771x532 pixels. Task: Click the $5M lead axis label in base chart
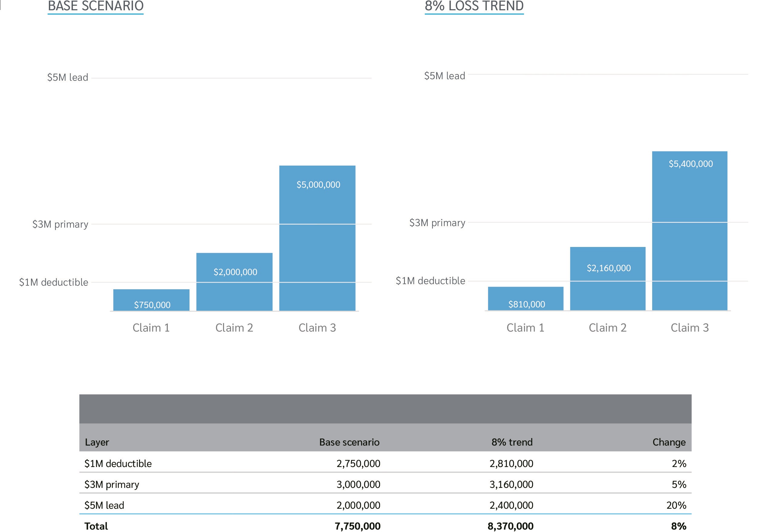pyautogui.click(x=68, y=77)
